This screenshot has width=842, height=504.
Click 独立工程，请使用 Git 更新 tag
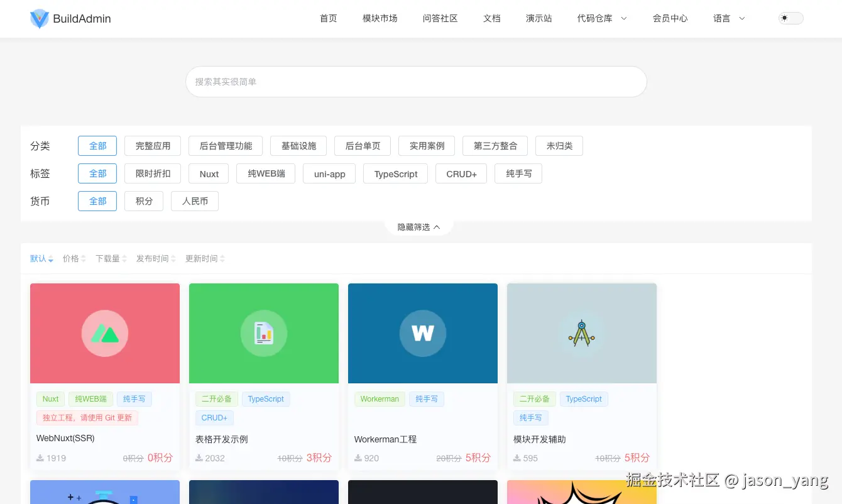pyautogui.click(x=87, y=417)
